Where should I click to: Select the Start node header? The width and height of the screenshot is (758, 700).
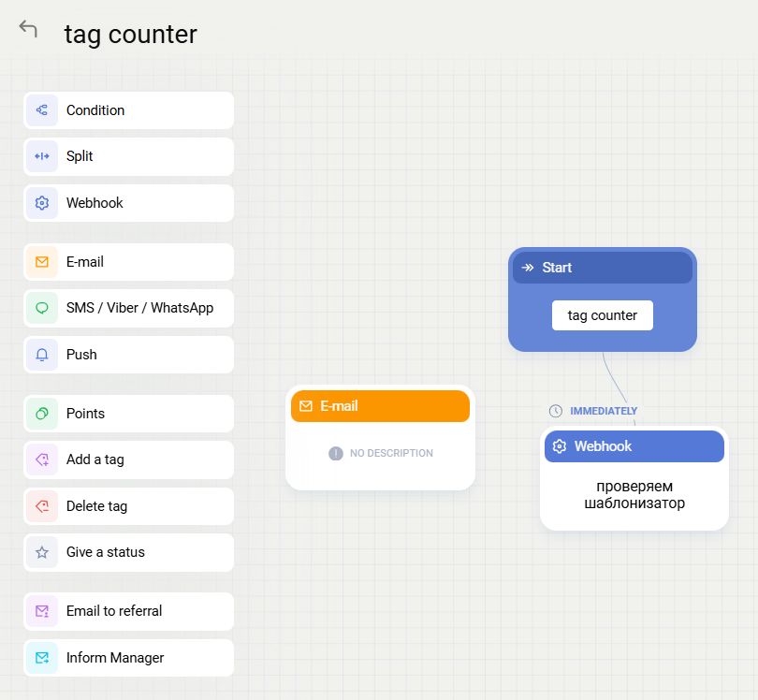pyautogui.click(x=602, y=268)
